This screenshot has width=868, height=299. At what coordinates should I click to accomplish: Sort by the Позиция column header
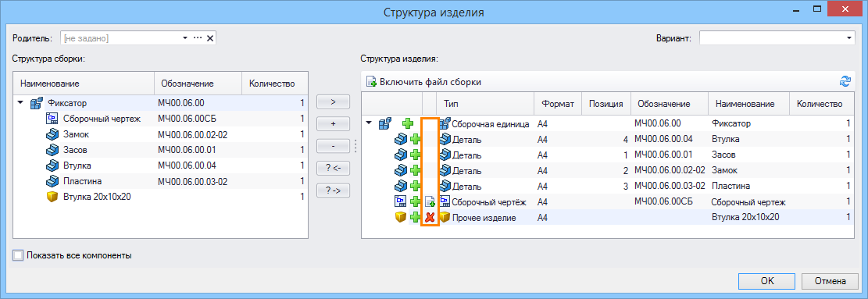[x=606, y=104]
